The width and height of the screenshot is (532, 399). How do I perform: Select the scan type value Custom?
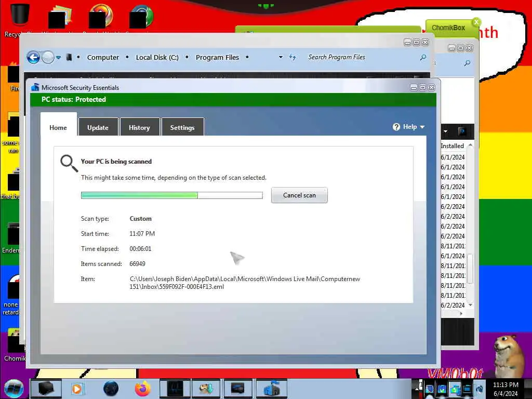point(140,219)
